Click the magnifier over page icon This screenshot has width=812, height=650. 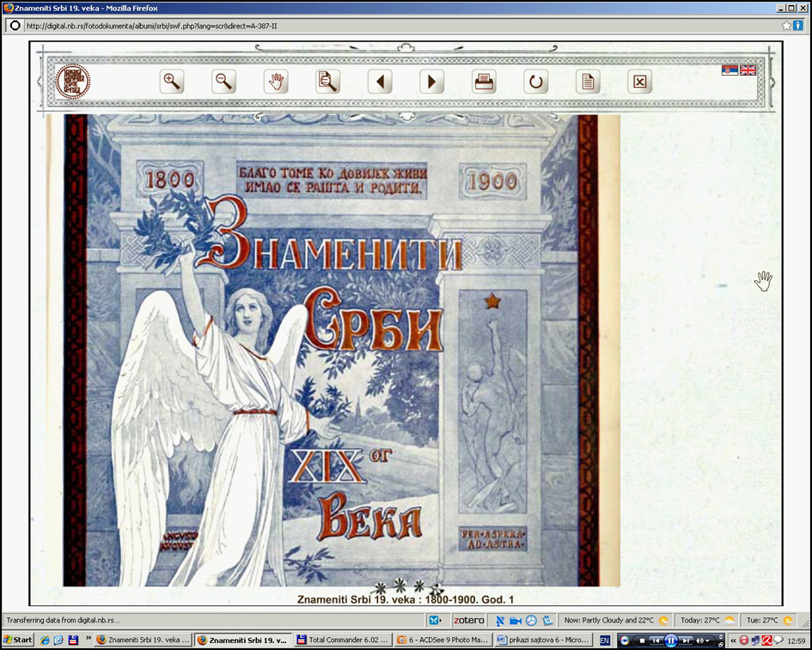(327, 82)
